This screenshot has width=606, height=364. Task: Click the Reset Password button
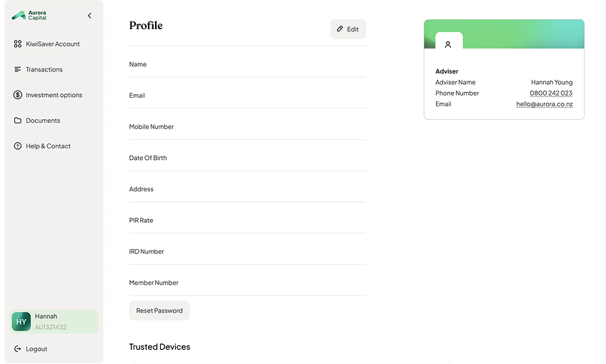[159, 310]
